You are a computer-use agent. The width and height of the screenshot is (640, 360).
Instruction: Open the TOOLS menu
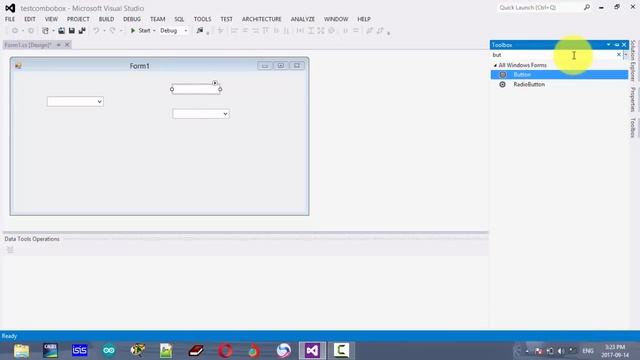202,19
